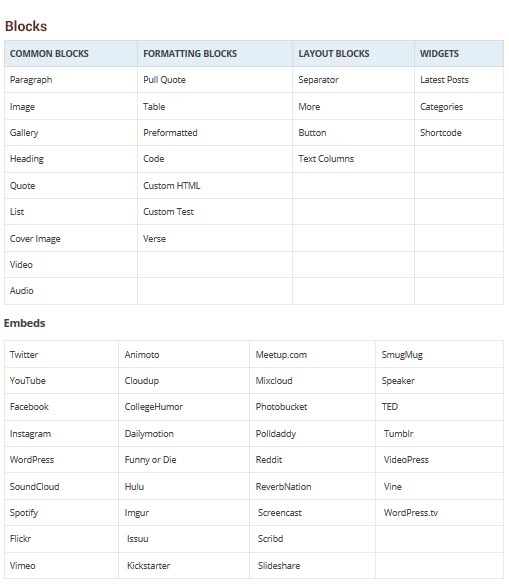
Task: Click the Meetup.com embed cell
Action: (312, 355)
